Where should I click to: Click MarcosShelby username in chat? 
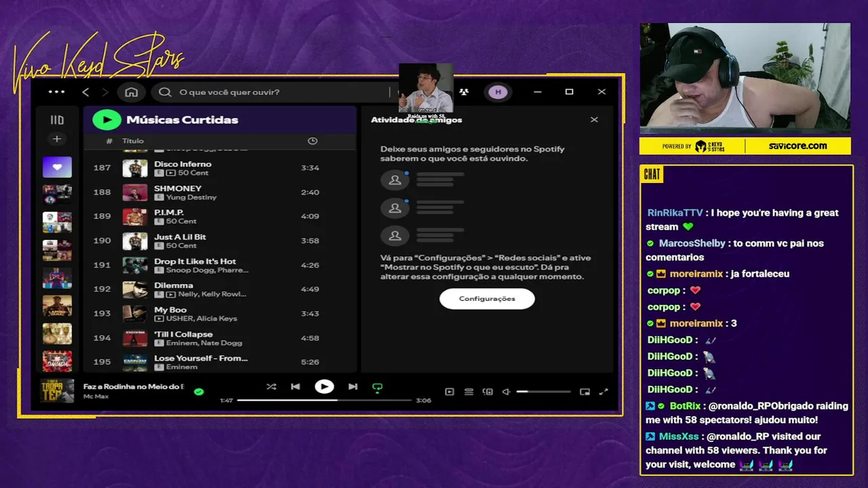pos(692,243)
